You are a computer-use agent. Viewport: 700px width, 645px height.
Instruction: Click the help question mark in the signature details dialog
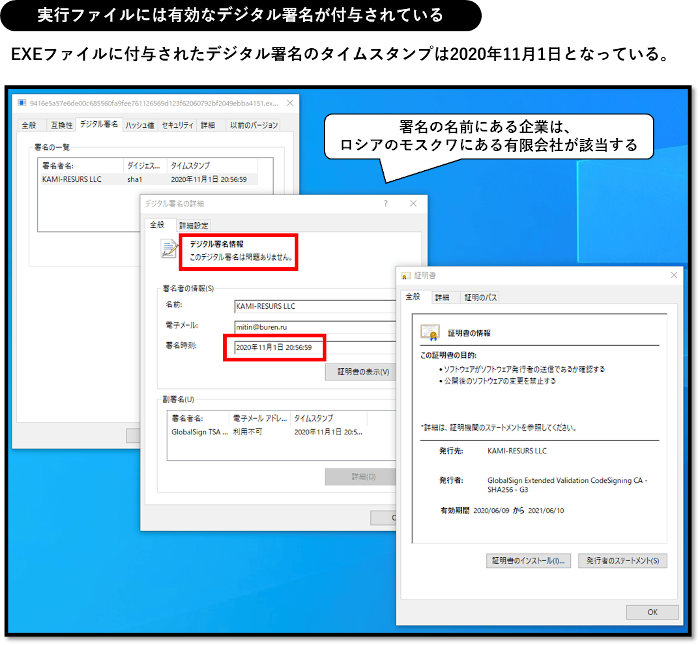(386, 203)
